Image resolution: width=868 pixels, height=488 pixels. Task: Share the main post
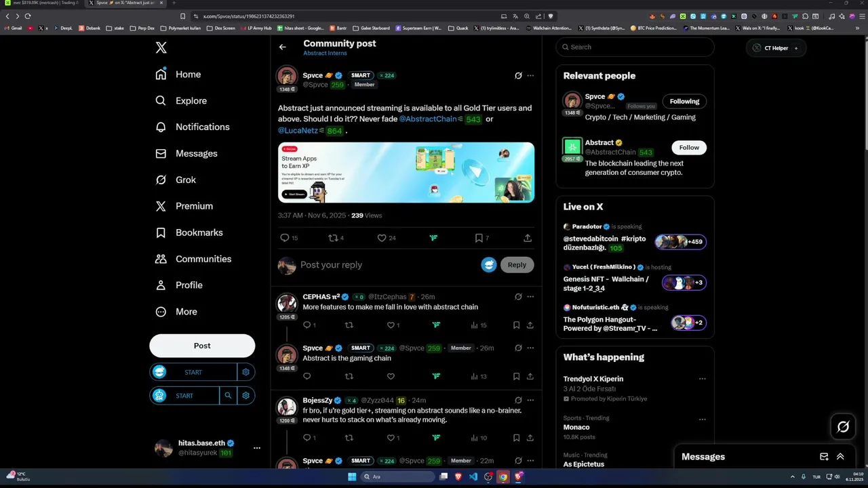(528, 238)
